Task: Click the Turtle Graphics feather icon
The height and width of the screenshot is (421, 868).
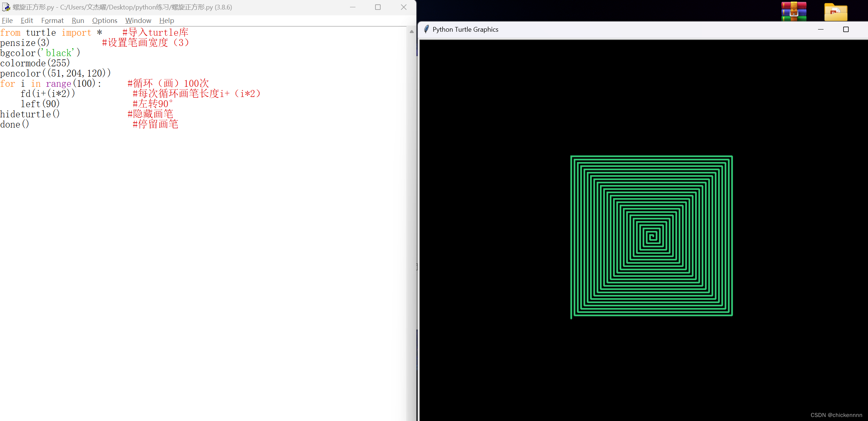Action: click(x=426, y=30)
